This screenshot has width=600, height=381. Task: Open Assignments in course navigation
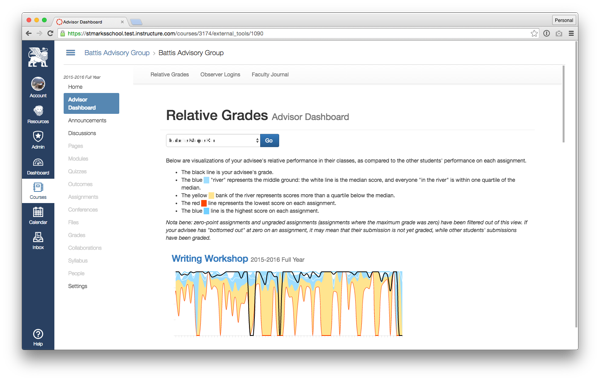point(83,197)
